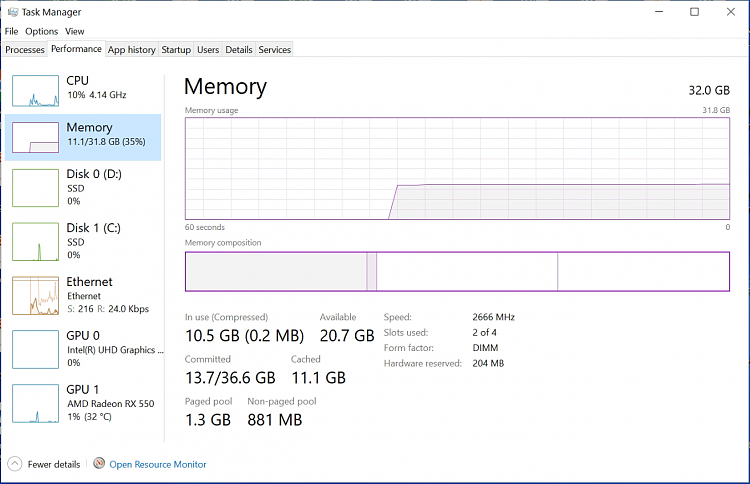Open the Options menu

[42, 31]
